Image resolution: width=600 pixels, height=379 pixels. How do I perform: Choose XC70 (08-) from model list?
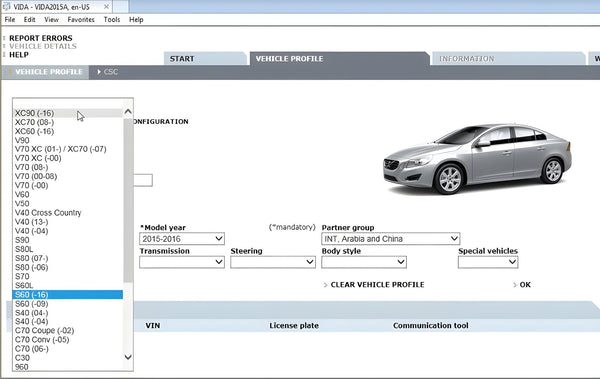pyautogui.click(x=68, y=122)
